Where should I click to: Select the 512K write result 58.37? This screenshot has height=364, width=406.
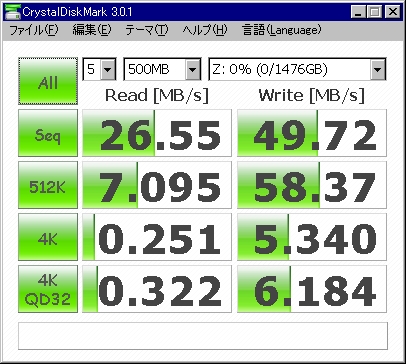coord(312,185)
